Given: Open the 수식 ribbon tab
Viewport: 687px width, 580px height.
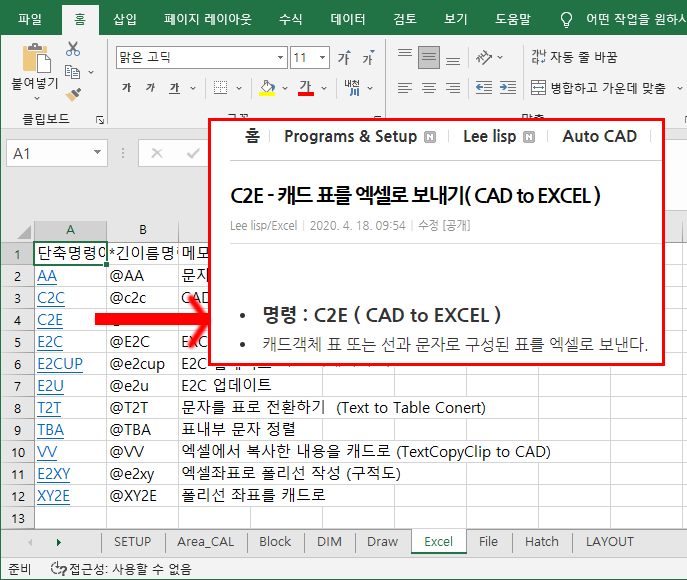Looking at the screenshot, I should 290,19.
